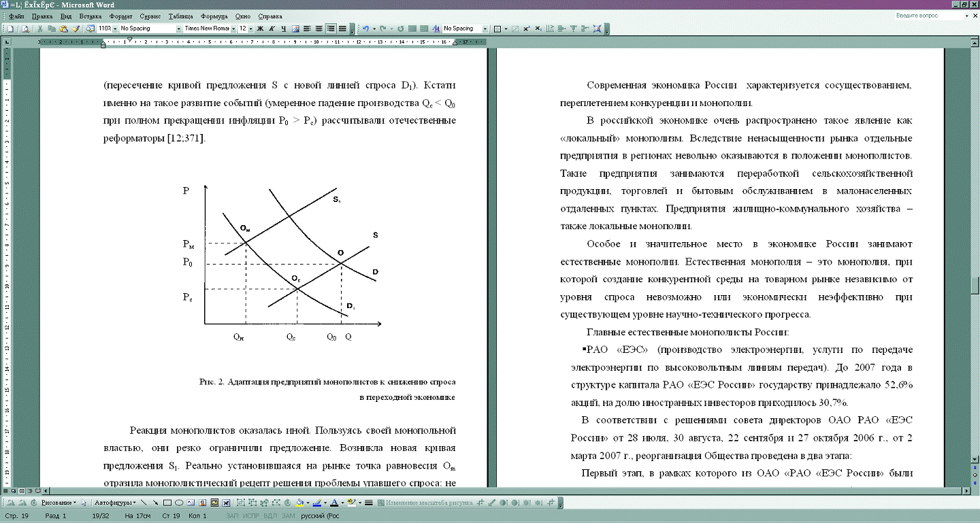Choose the Rectangle shape tool
980x523 pixels.
click(x=167, y=503)
